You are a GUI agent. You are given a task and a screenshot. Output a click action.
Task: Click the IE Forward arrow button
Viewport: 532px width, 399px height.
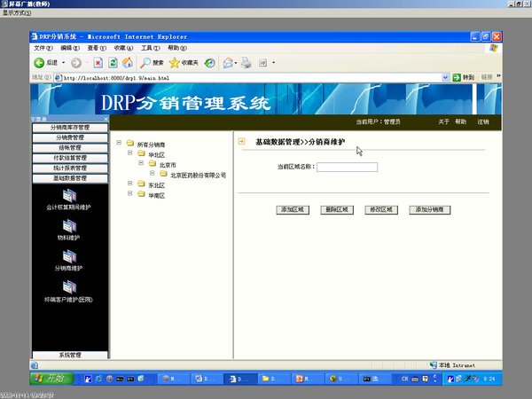click(x=76, y=63)
